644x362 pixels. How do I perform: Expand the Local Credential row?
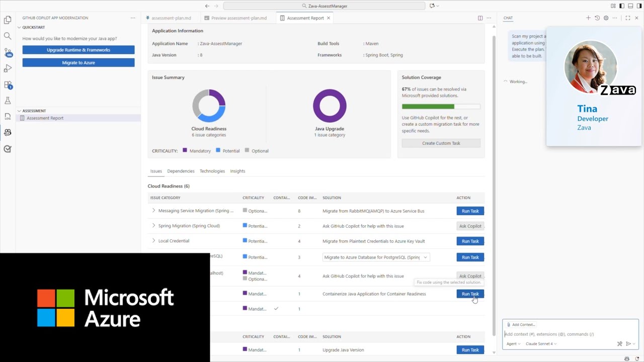[x=154, y=241]
